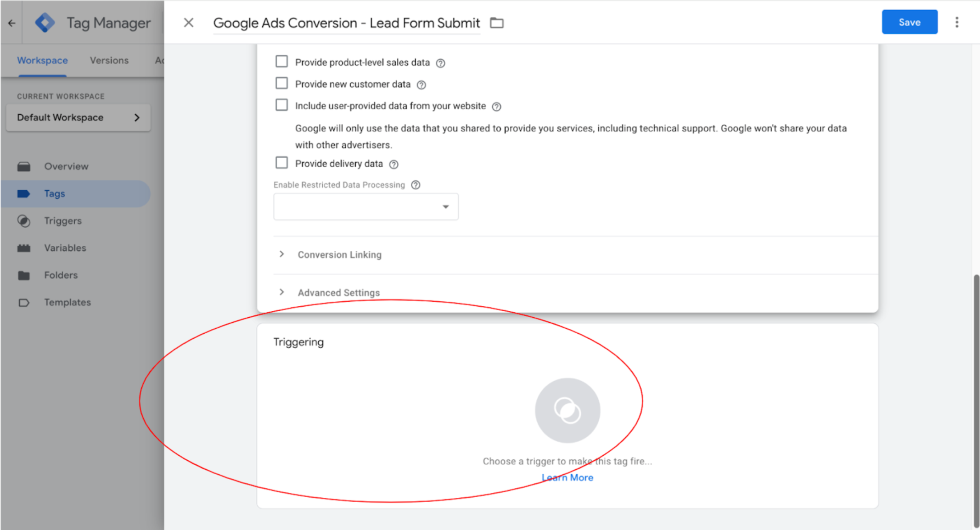Follow the Learn More link under Triggering
The width and height of the screenshot is (980, 531).
click(567, 478)
